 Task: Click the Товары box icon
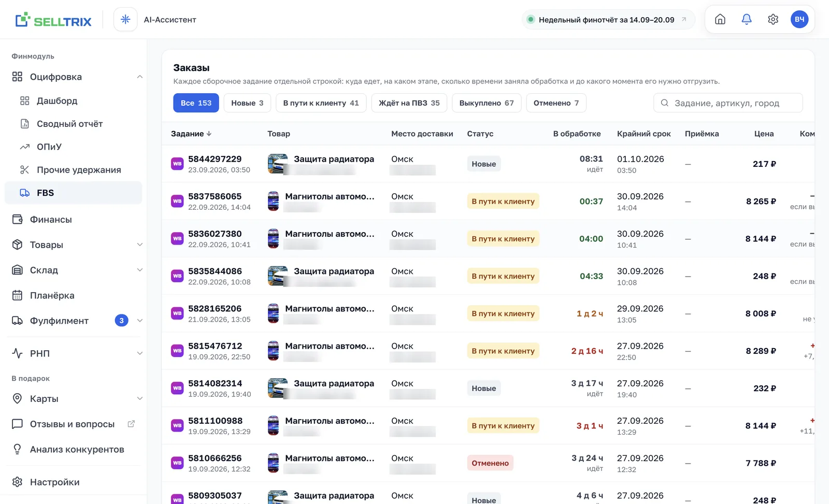pyautogui.click(x=17, y=244)
